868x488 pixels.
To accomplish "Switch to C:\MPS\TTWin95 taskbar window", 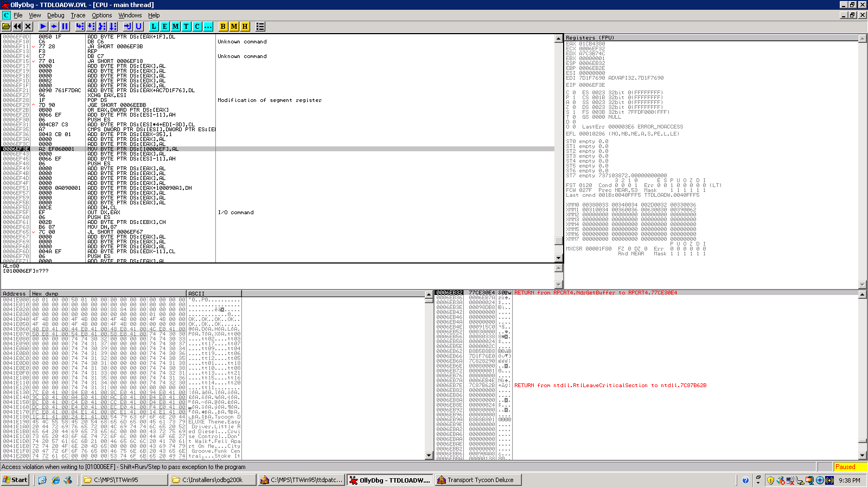I will tap(124, 480).
